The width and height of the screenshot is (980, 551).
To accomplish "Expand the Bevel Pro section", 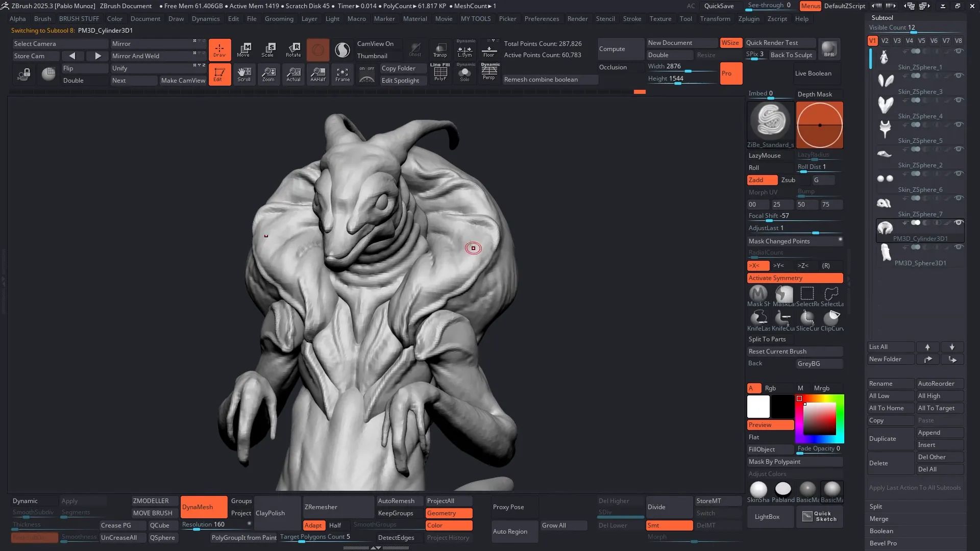I will 883,543.
